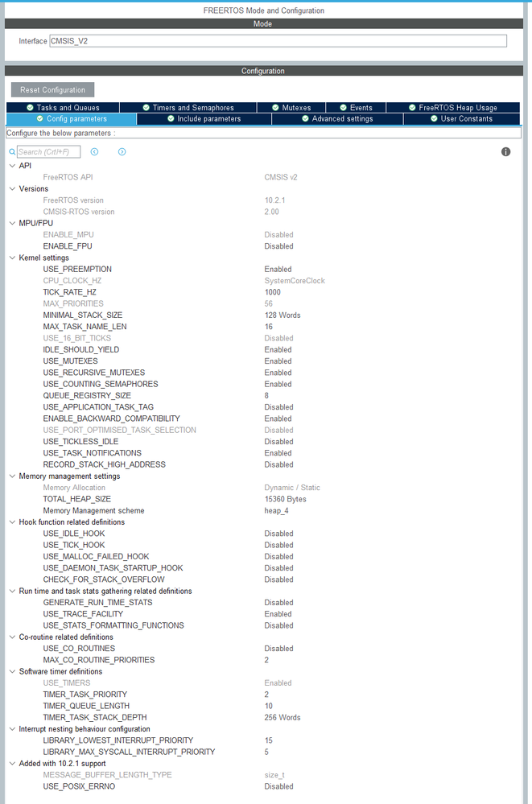Viewport: 532px width, 804px height.
Task: Collapse the API section
Action: pos(12,166)
